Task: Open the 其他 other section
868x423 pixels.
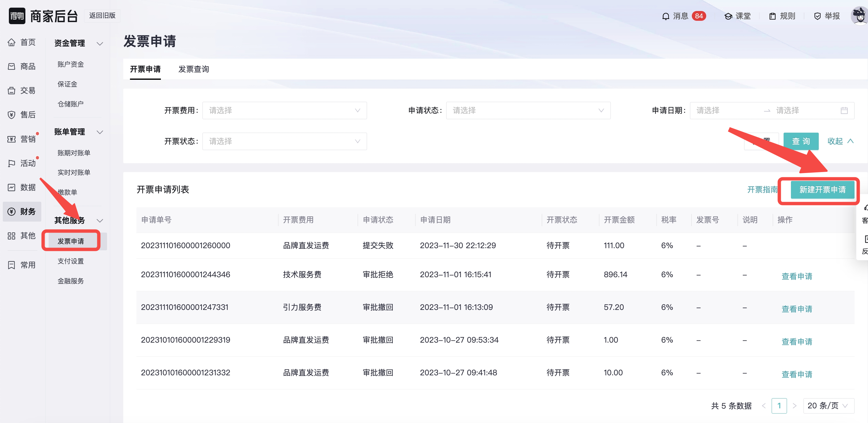Action: tap(22, 236)
